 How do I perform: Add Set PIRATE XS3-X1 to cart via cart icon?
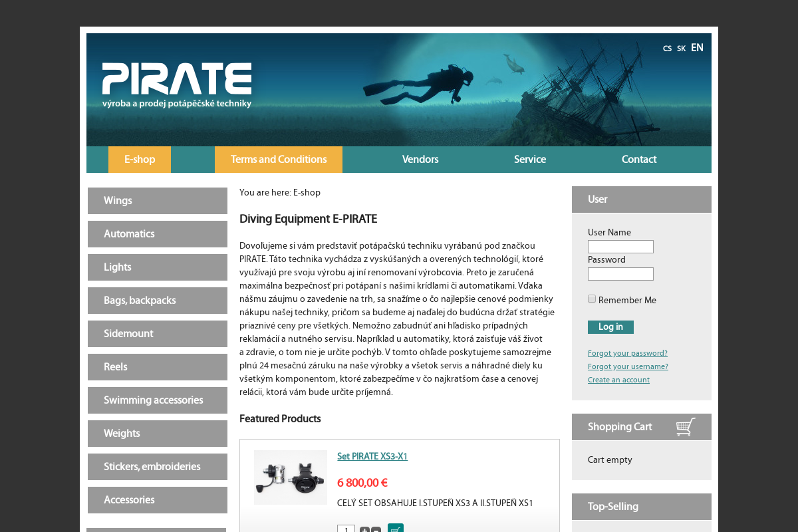(395, 529)
